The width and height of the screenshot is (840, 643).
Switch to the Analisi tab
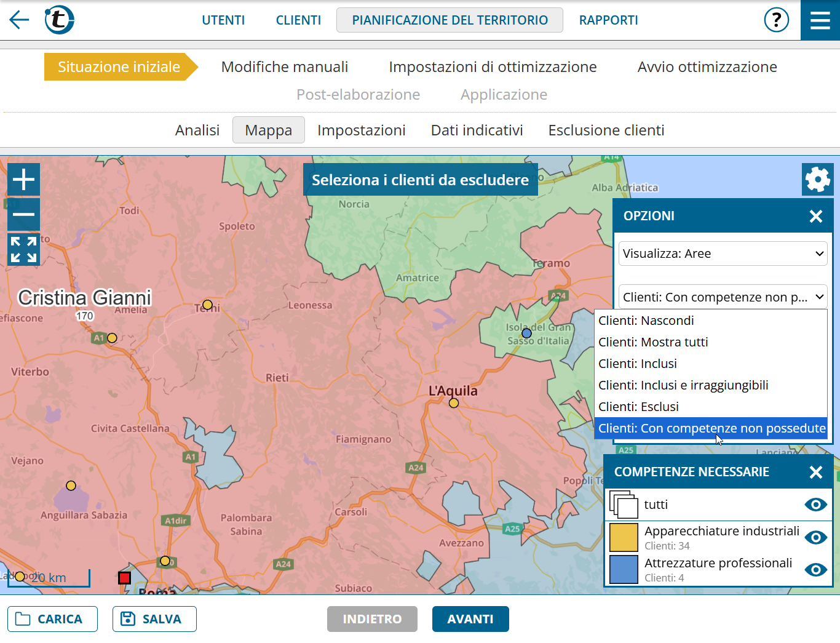197,130
